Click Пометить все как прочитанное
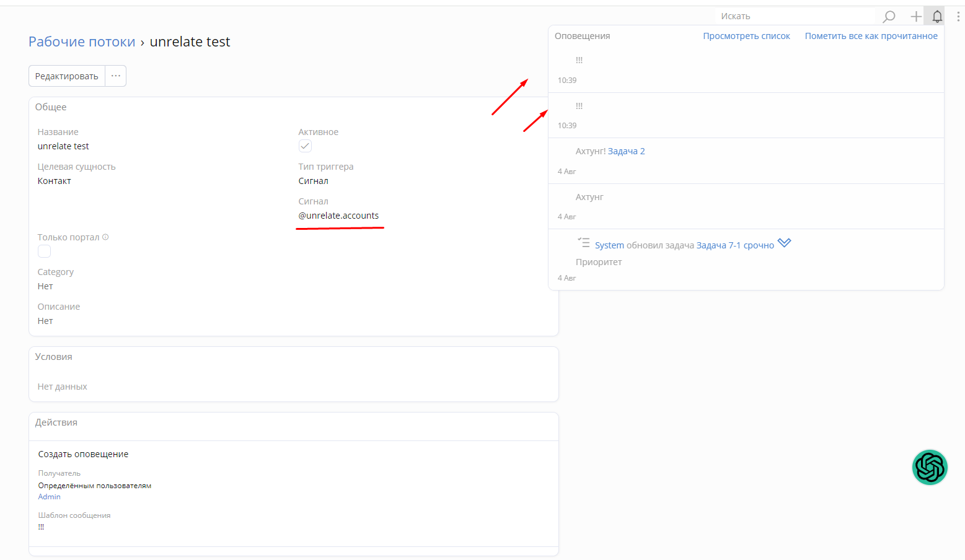Image resolution: width=965 pixels, height=560 pixels. click(871, 36)
